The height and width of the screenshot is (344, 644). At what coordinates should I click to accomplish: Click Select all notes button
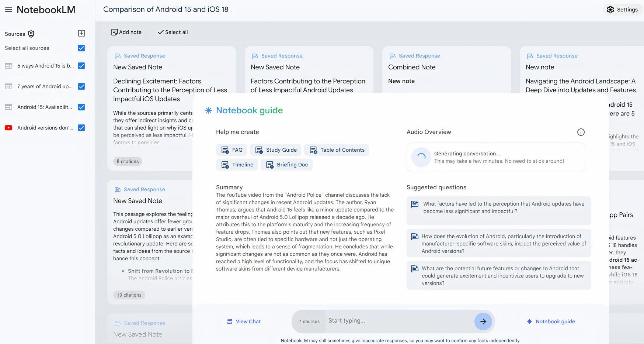(x=173, y=32)
